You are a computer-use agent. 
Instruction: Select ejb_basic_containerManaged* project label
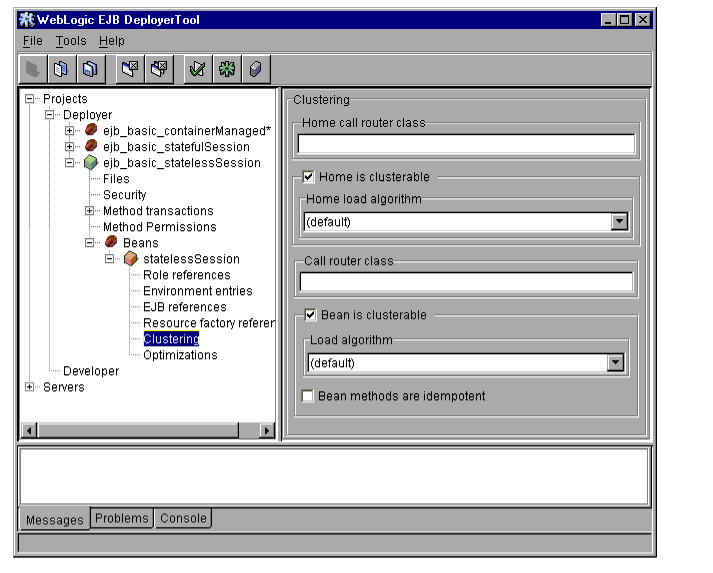pos(187,131)
